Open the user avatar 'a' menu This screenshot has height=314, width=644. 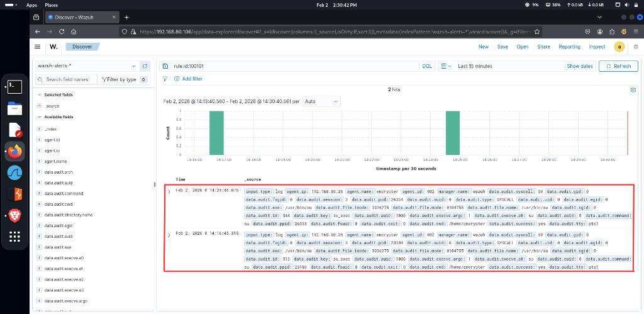(619, 47)
